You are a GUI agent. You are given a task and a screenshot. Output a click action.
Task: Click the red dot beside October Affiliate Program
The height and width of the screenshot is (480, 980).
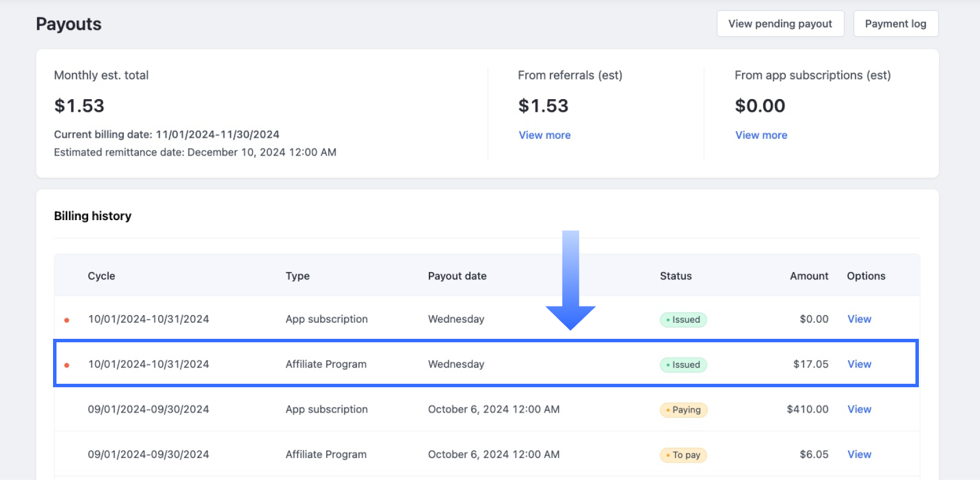67,365
